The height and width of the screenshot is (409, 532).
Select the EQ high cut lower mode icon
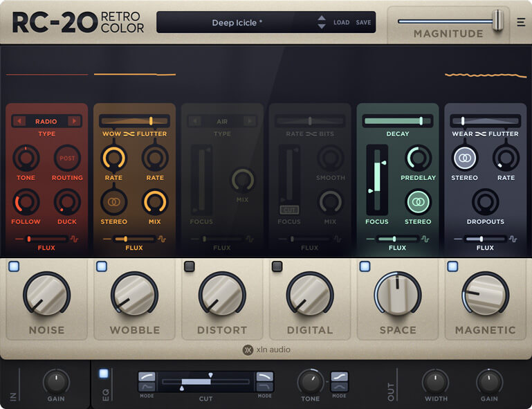265,387
